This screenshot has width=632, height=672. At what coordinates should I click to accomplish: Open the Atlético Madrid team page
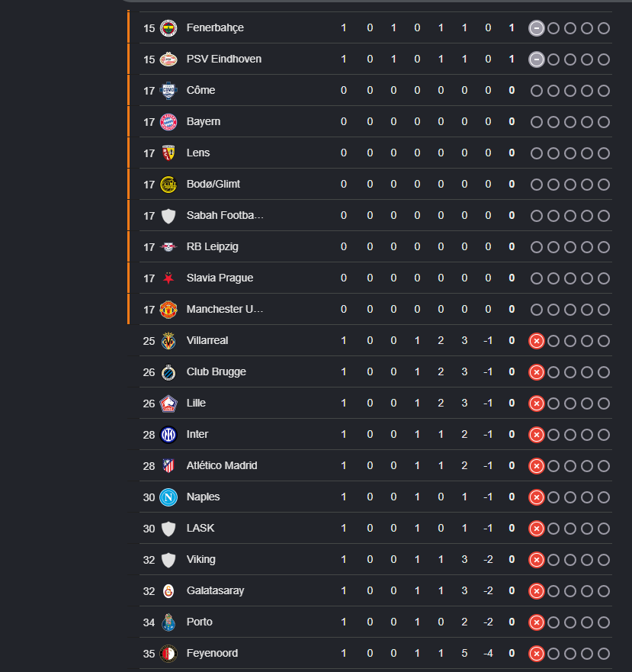222,466
